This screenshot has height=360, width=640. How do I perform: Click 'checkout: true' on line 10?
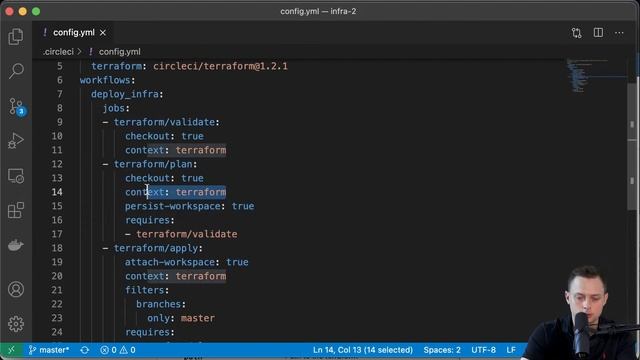coord(164,136)
